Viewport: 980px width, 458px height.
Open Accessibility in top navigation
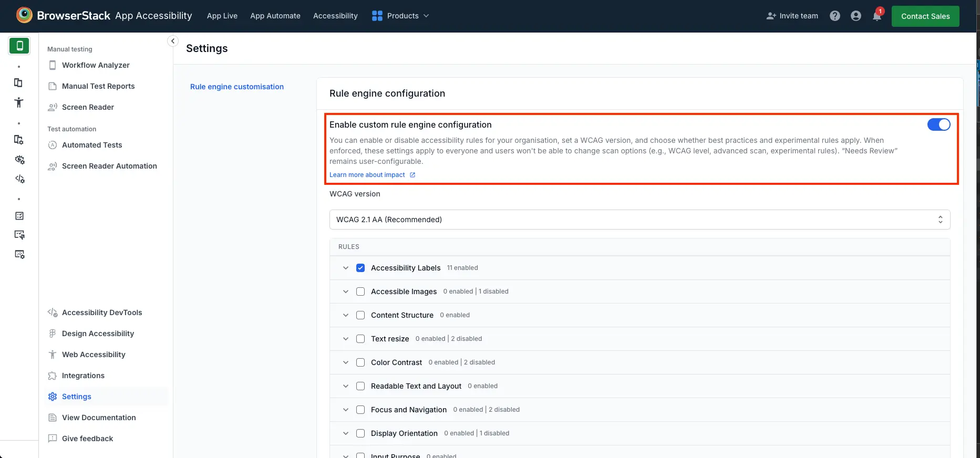(335, 16)
